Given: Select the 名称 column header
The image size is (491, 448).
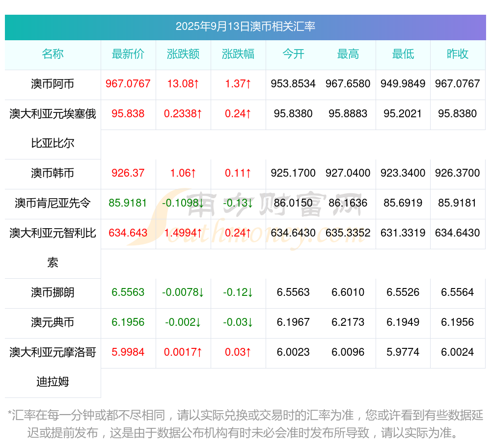Looking at the screenshot, I should (53, 54).
